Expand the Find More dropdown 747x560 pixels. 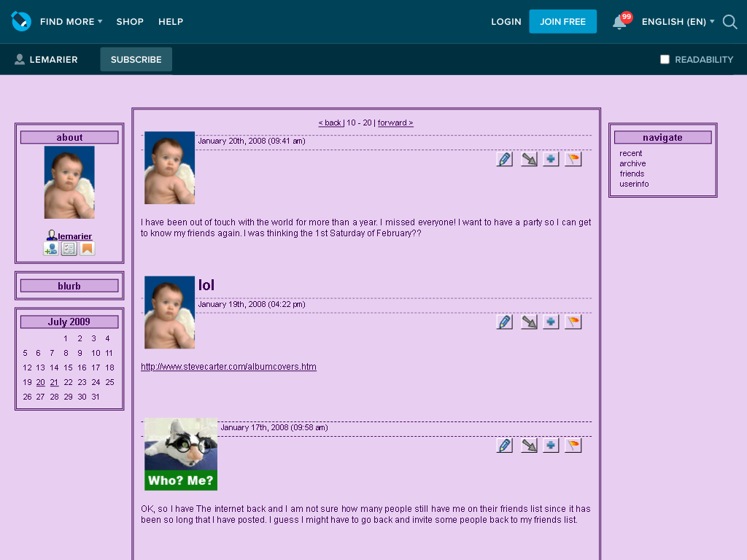tap(71, 21)
